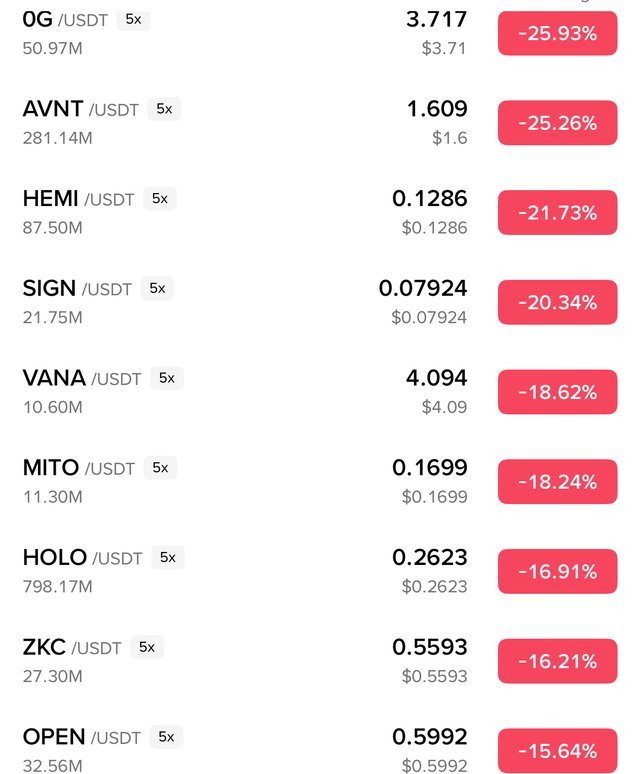This screenshot has height=774, width=640.
Task: Click the VANA last price 4.094
Action: [x=436, y=379]
